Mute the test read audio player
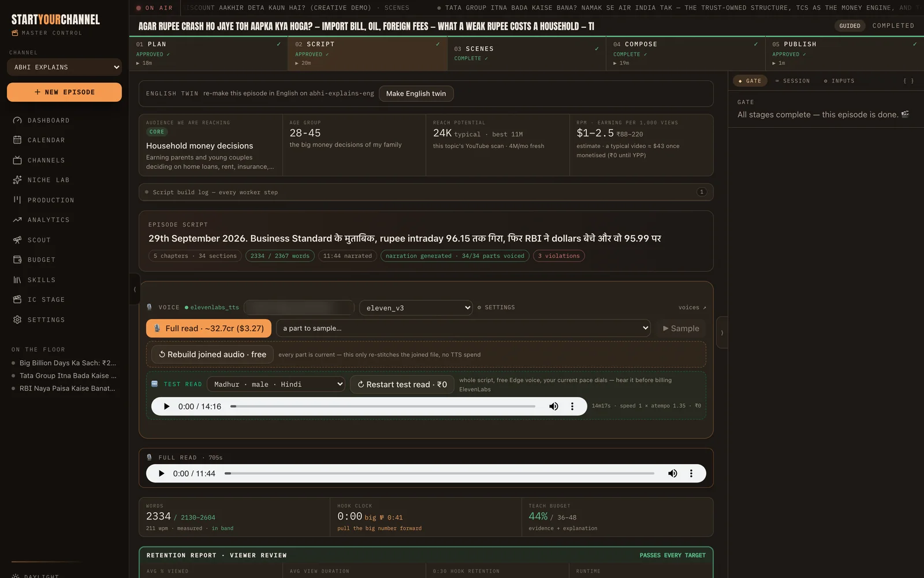Screen dimensions: 924x578 554,406
